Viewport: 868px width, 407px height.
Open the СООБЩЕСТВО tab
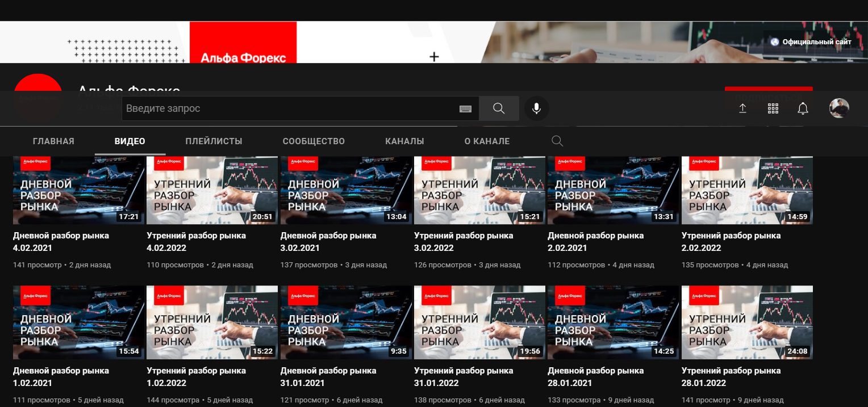[314, 141]
